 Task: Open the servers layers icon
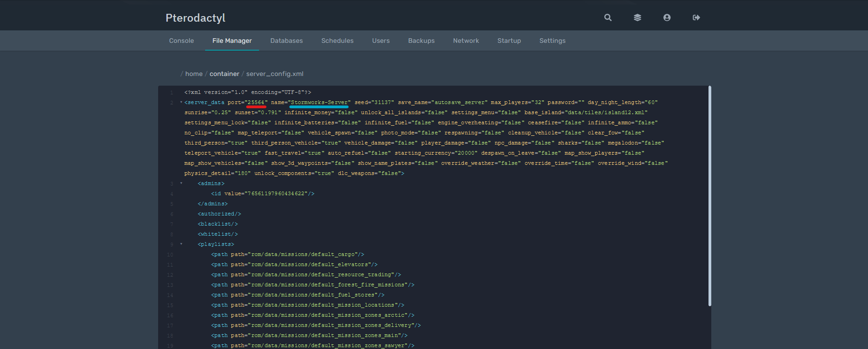(638, 17)
